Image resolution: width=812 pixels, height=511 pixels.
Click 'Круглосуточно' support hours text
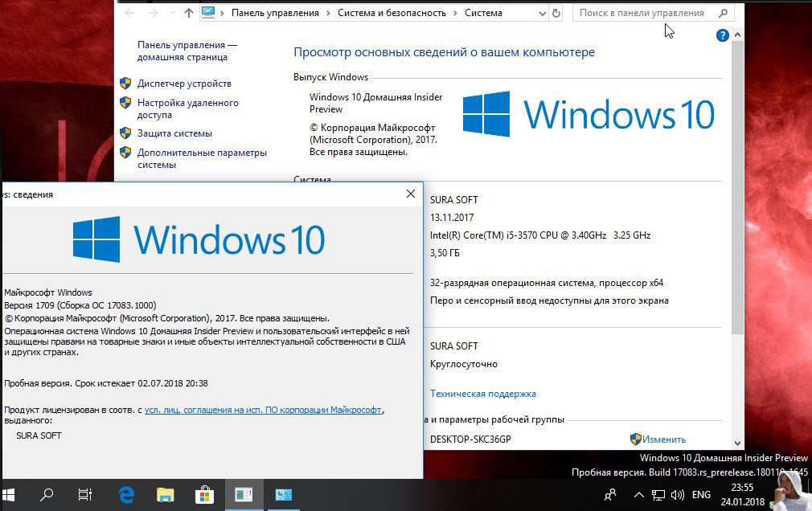pyautogui.click(x=463, y=364)
